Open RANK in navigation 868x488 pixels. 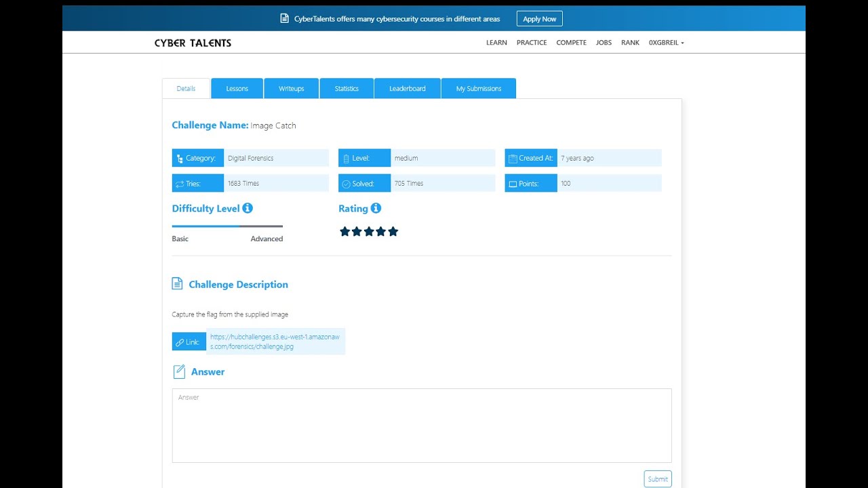point(630,43)
